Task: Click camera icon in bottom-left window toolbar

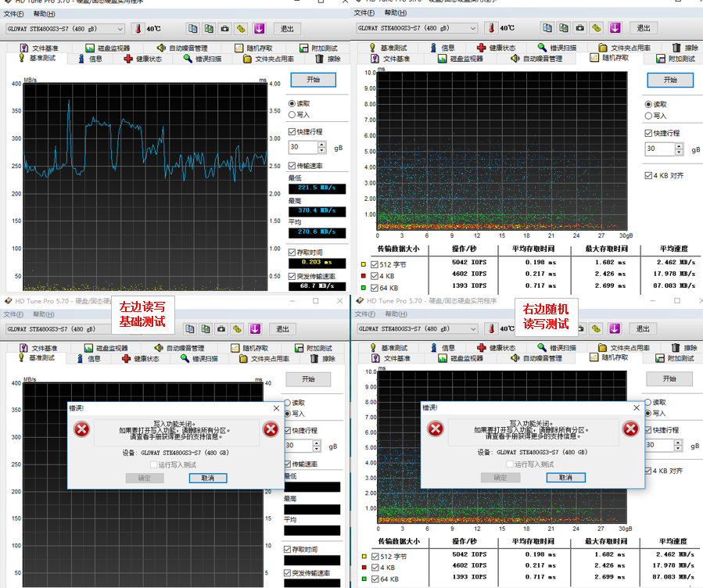Action: (221, 329)
